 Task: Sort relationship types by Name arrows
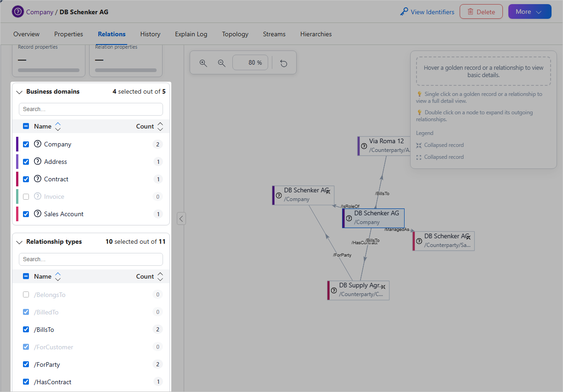[58, 276]
